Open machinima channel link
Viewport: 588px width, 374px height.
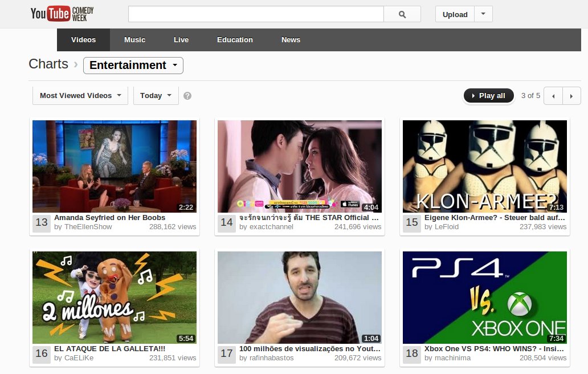click(x=452, y=358)
